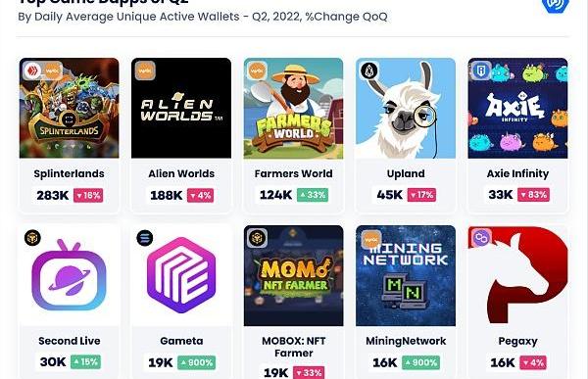The height and width of the screenshot is (379, 588).
Task: Click the Hive chain icon on Splinterlands
Action: (x=32, y=71)
